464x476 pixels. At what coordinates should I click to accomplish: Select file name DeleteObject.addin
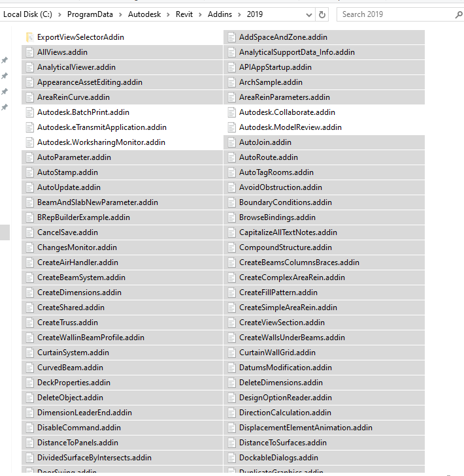tap(70, 398)
